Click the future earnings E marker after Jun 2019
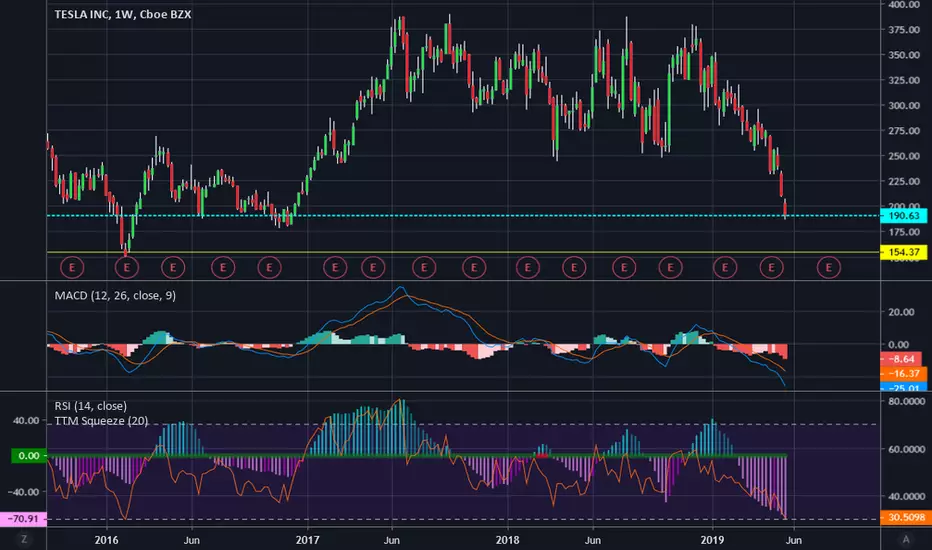Screen dimensions: 932x550 click(x=829, y=268)
